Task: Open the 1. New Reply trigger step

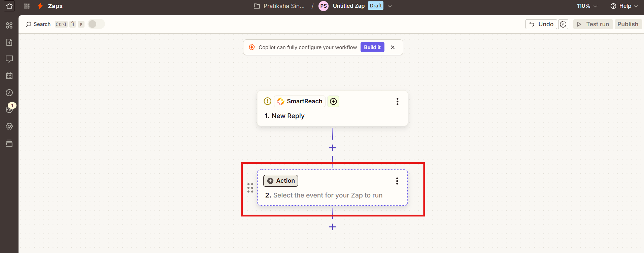Action: pos(332,108)
